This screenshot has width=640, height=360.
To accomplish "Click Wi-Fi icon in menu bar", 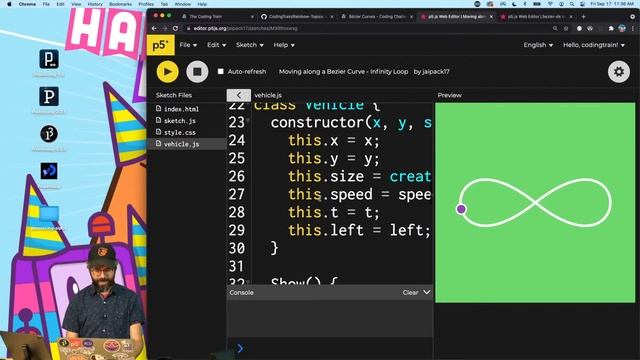I will 551,4.
